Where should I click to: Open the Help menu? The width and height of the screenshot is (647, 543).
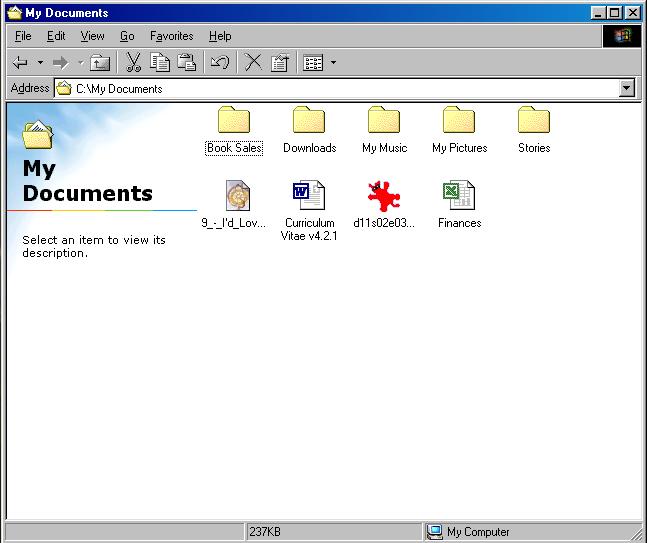(x=220, y=36)
